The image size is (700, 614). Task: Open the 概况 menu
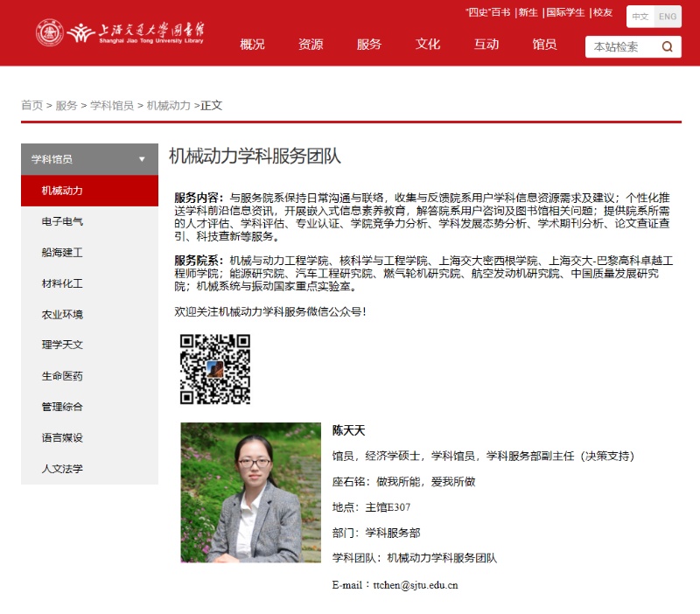tap(252, 45)
